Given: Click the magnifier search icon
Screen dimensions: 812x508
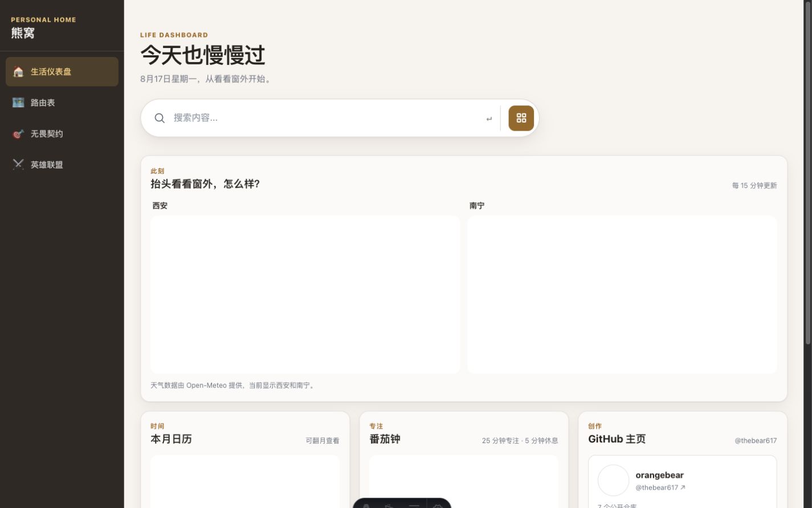Looking at the screenshot, I should (x=160, y=118).
